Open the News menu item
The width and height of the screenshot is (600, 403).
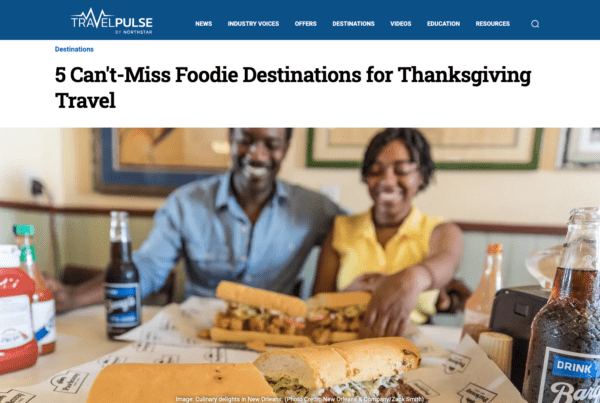pyautogui.click(x=204, y=24)
